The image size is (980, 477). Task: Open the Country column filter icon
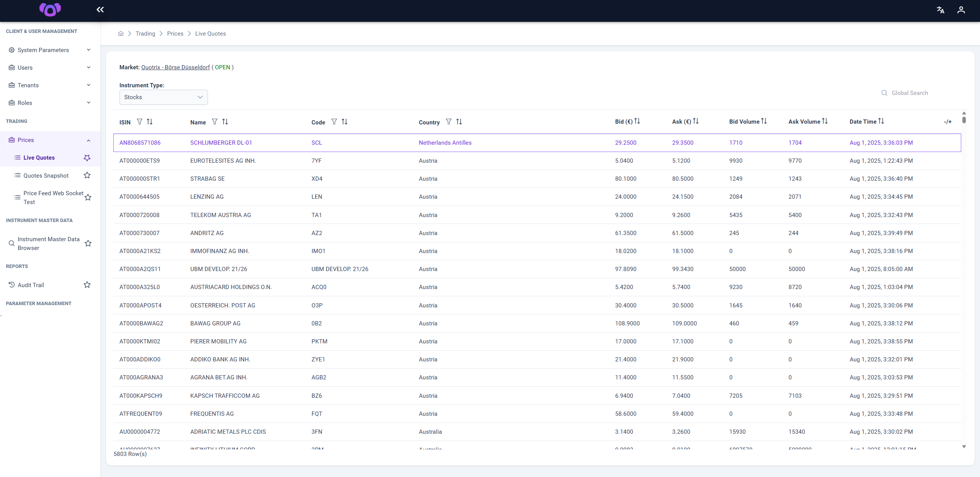pyautogui.click(x=448, y=122)
